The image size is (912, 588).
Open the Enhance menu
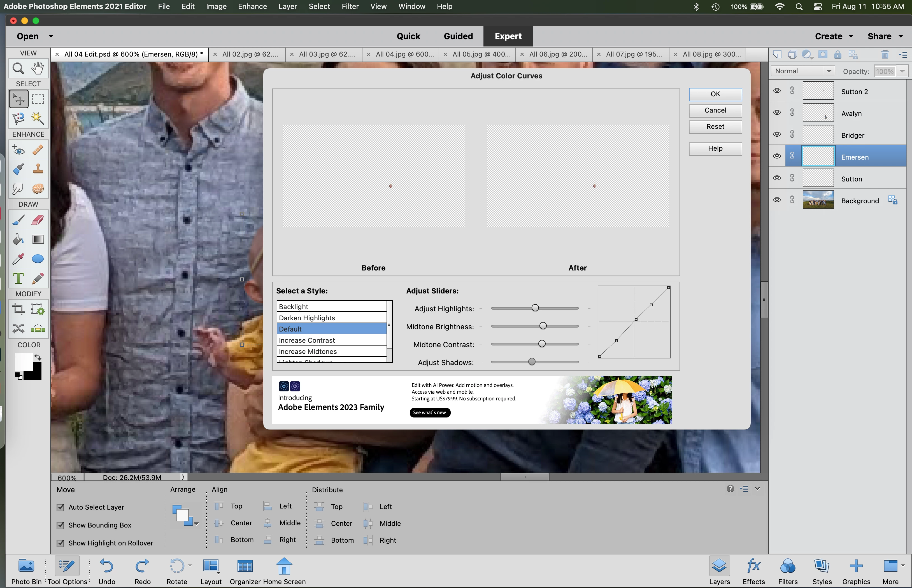(x=252, y=6)
